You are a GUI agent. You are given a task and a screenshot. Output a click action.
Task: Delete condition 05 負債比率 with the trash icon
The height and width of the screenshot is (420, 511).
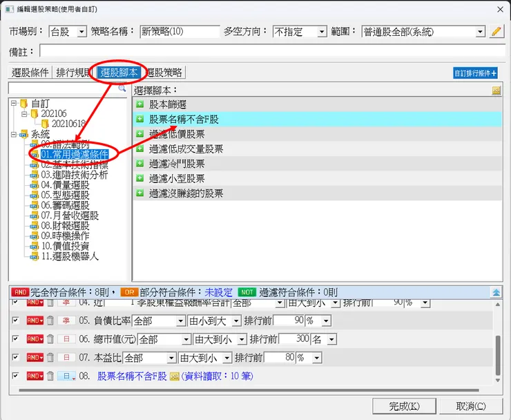(50, 321)
